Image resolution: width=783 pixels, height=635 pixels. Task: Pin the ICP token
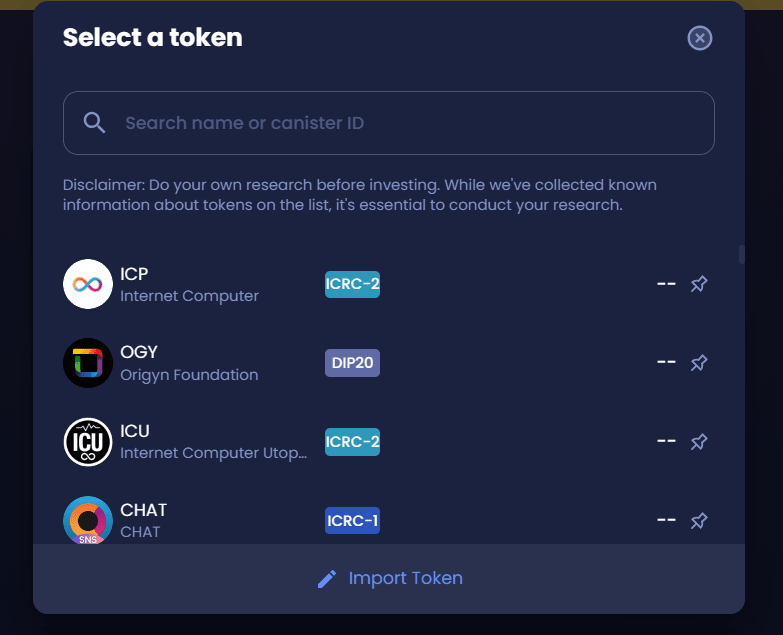[699, 284]
